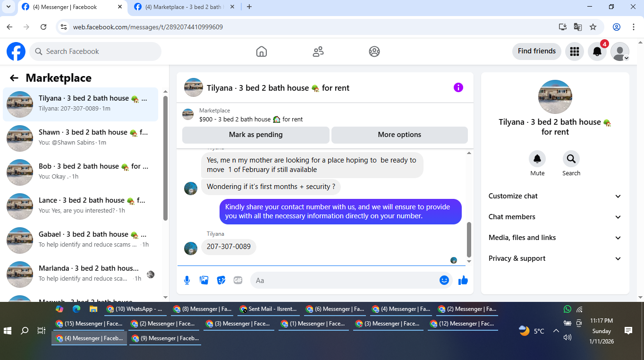
Task: Click the microphone voice clip icon
Action: [x=187, y=280]
